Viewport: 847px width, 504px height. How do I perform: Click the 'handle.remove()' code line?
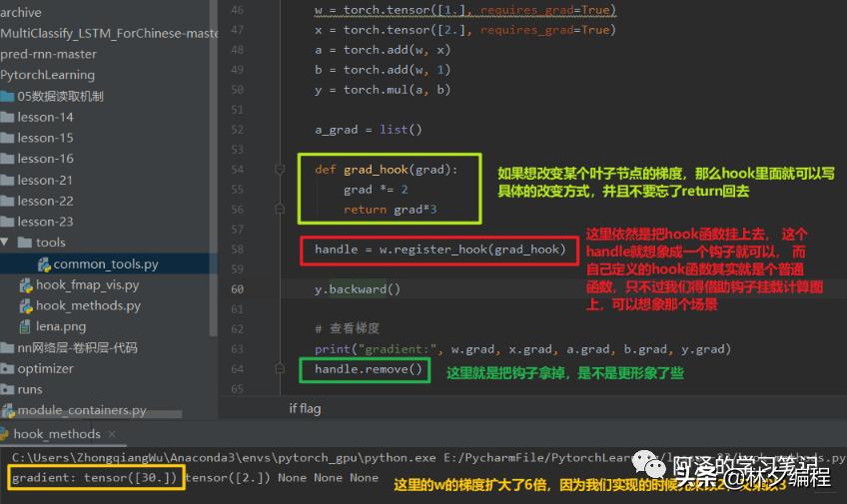(x=369, y=369)
